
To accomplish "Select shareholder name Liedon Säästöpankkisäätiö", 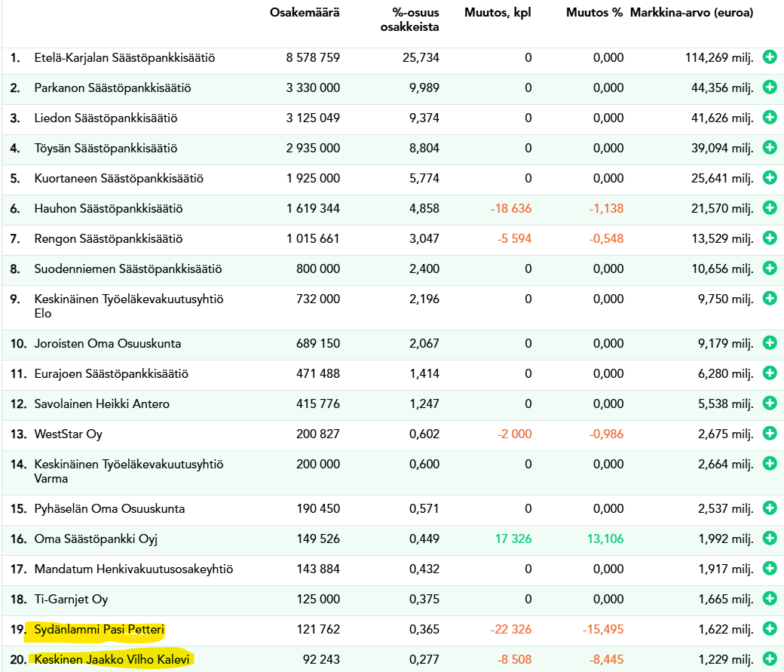I will click(106, 118).
